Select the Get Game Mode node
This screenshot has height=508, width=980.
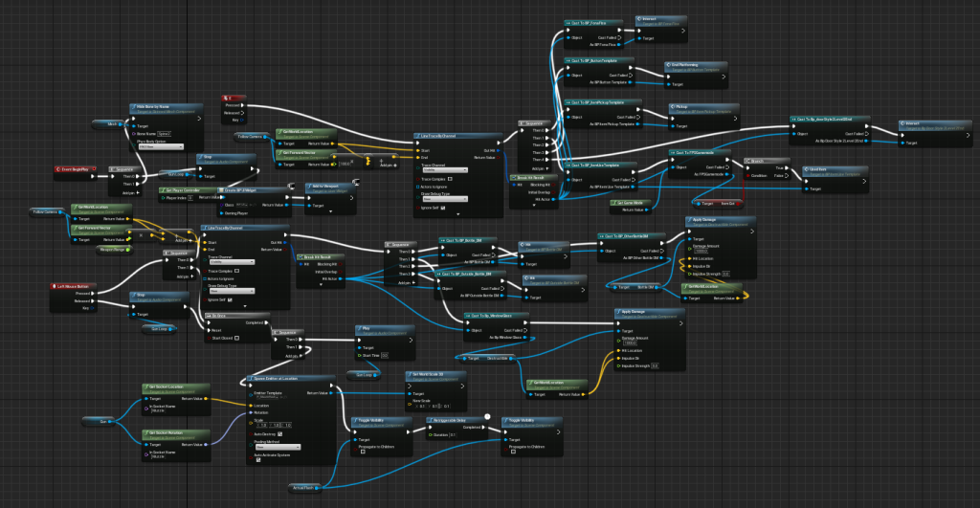pos(628,202)
